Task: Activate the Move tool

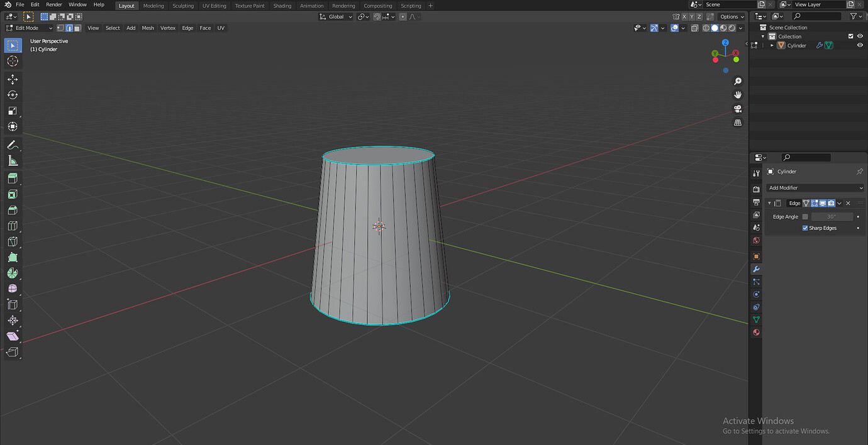Action: pyautogui.click(x=13, y=79)
